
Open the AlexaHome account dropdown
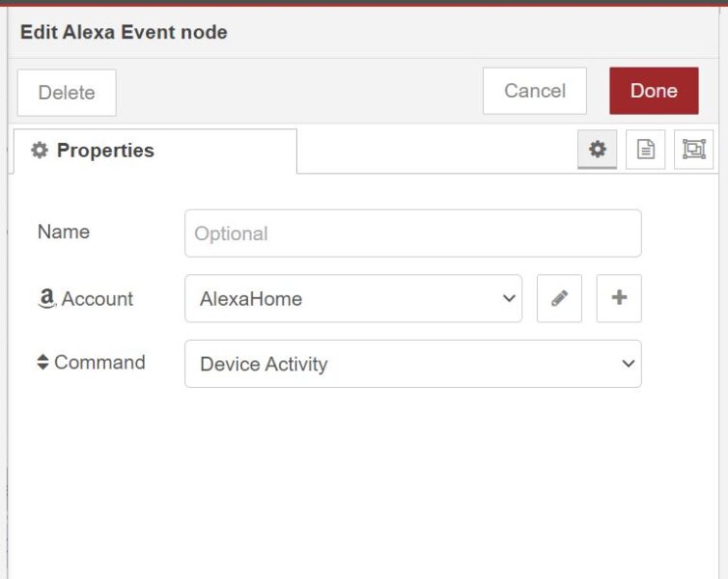click(x=352, y=298)
